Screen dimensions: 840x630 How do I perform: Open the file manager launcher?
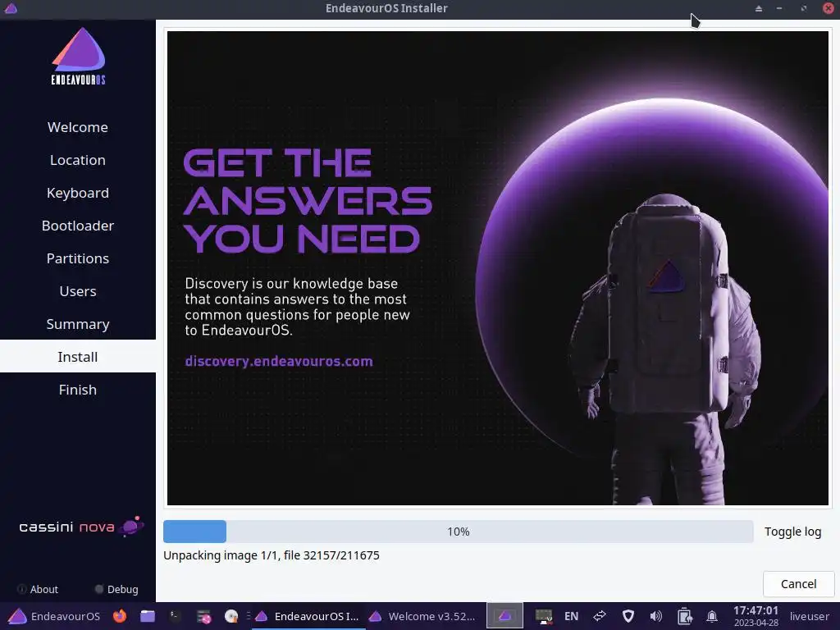(148, 616)
